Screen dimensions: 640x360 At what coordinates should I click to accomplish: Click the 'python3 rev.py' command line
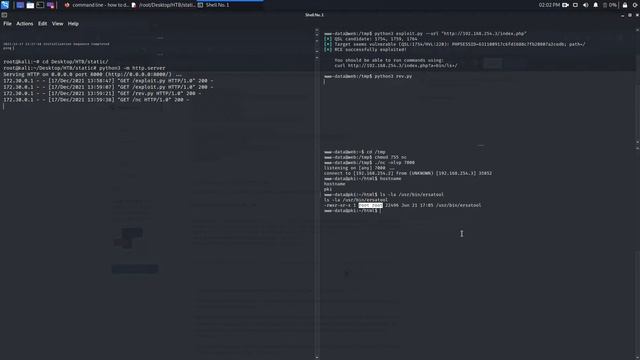[368, 76]
